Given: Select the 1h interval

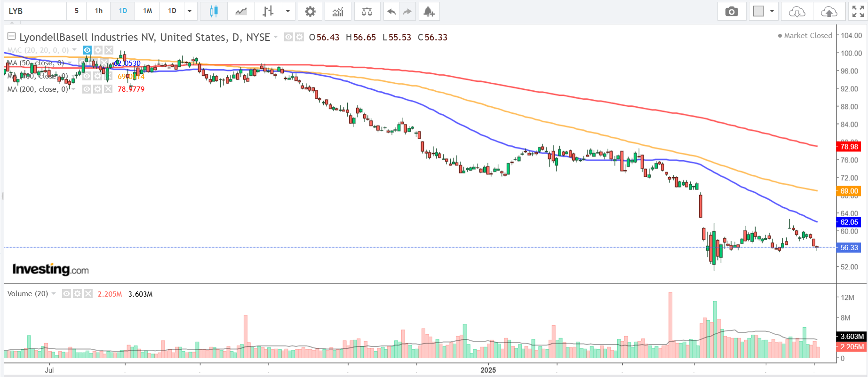Looking at the screenshot, I should pyautogui.click(x=98, y=11).
